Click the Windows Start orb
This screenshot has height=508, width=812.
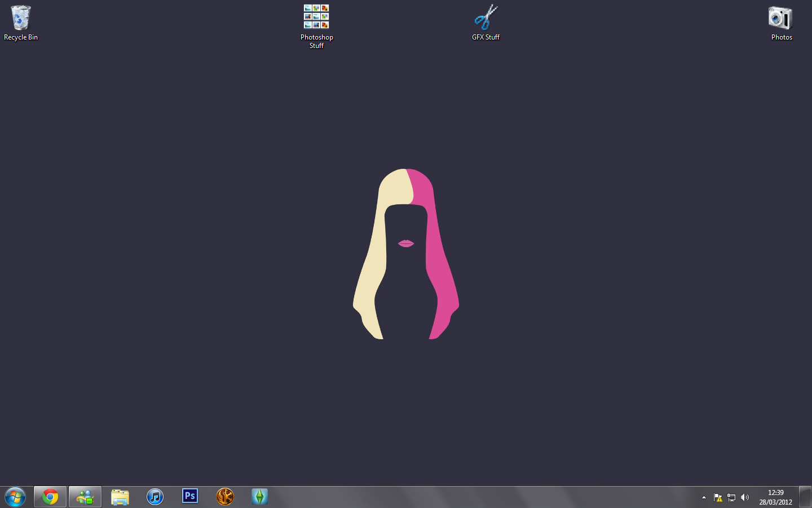point(15,497)
